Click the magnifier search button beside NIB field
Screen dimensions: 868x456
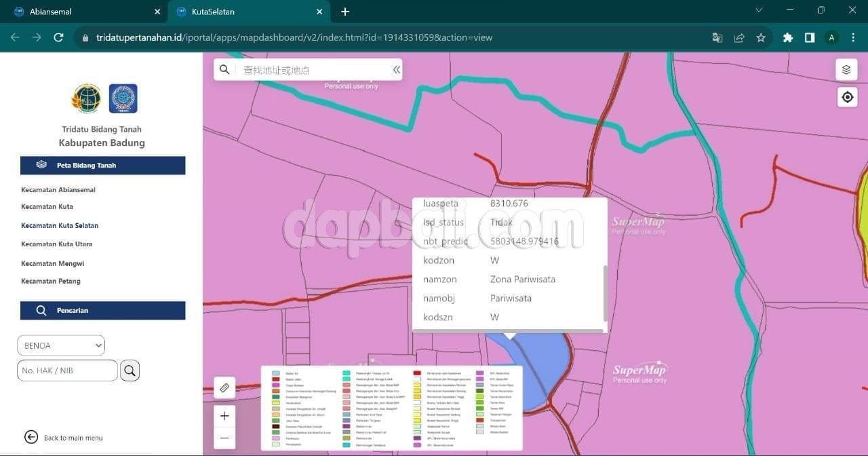click(130, 370)
